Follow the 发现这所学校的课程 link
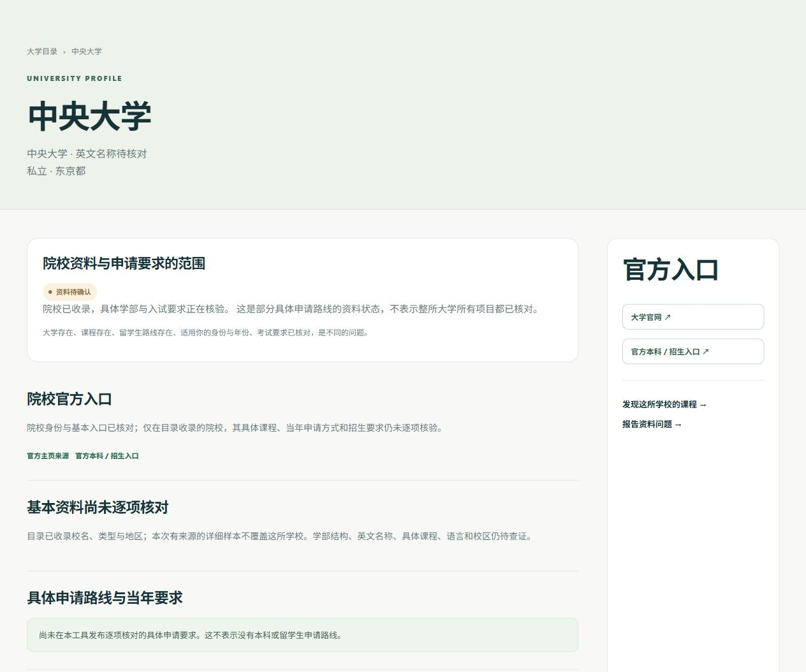Screen dimensions: 806x672 click(664, 404)
